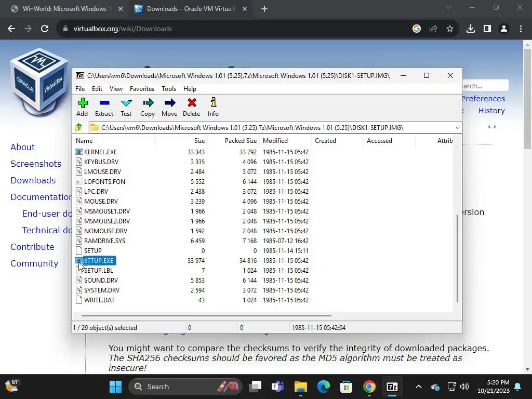The height and width of the screenshot is (399, 532).
Task: Bookmark this page with the star icon
Action: [450, 29]
